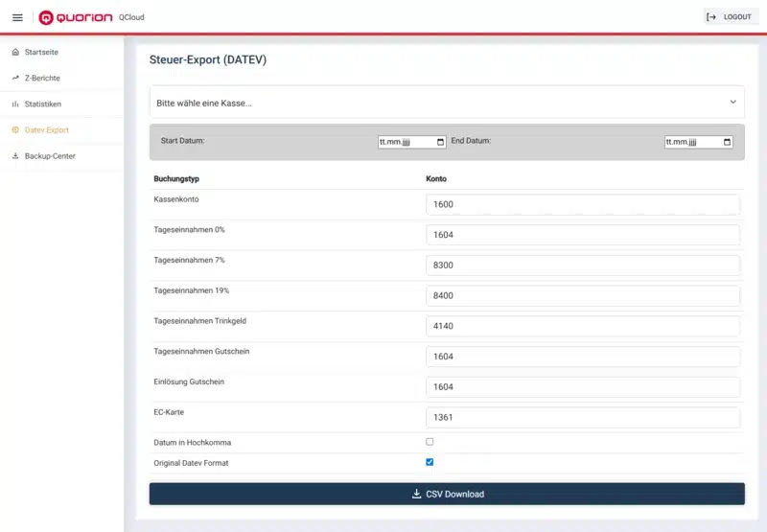
Task: Uncheck Original Datev Format checkbox
Action: (x=430, y=462)
